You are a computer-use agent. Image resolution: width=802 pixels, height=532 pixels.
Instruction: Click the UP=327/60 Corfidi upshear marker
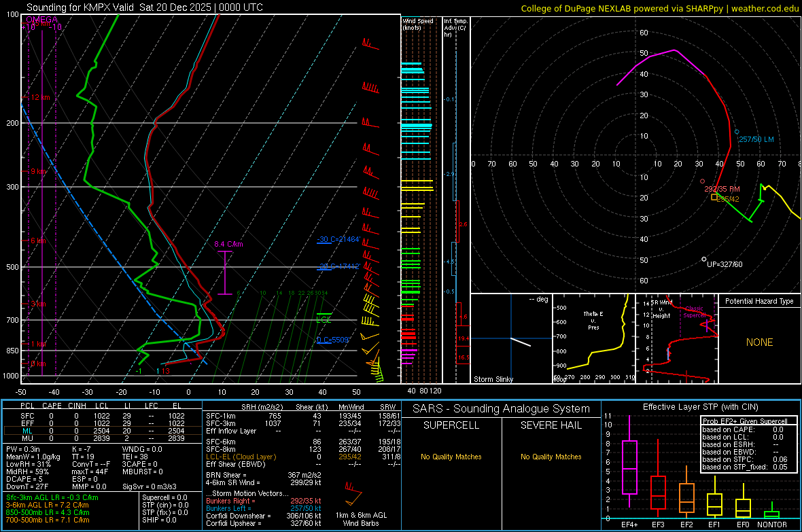(704, 260)
